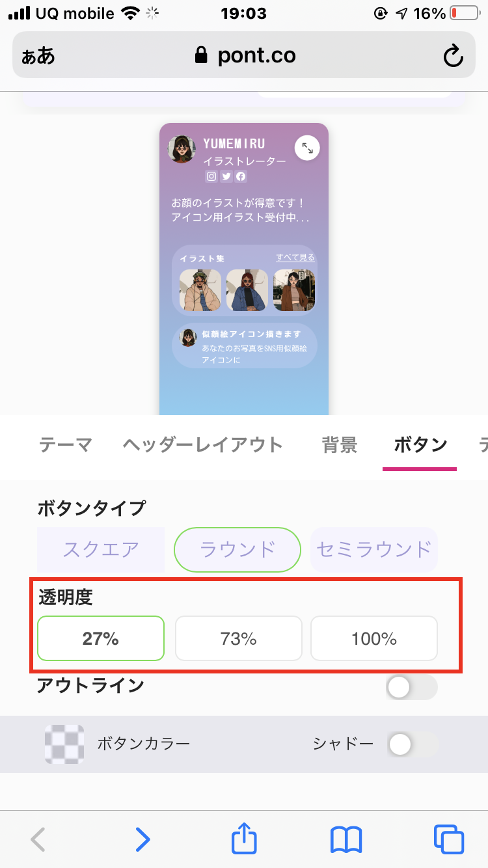This screenshot has width=488, height=868.
Task: Select 73% transparency option
Action: tap(239, 638)
